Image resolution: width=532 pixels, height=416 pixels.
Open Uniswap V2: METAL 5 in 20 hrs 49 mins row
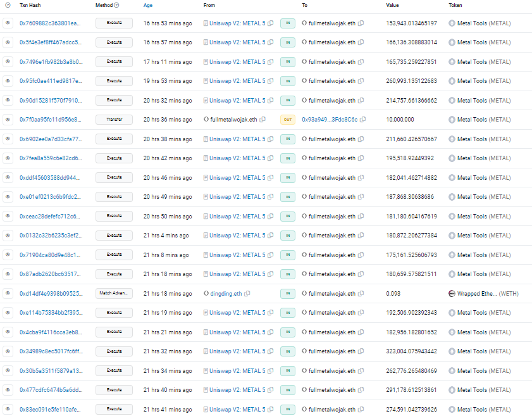[237, 197]
